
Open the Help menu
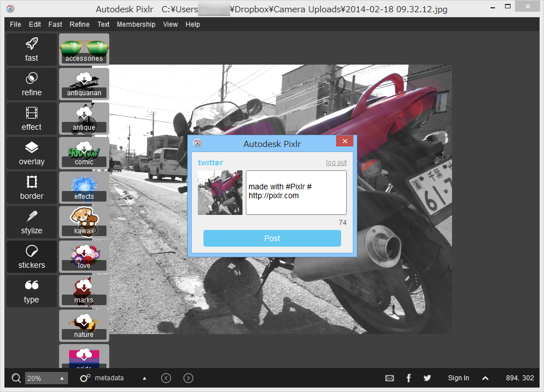pyautogui.click(x=192, y=24)
